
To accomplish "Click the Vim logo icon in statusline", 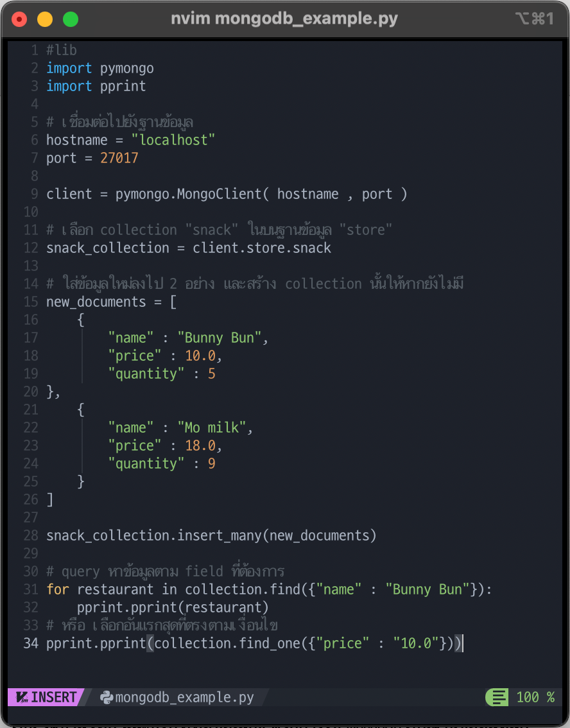I will point(22,697).
